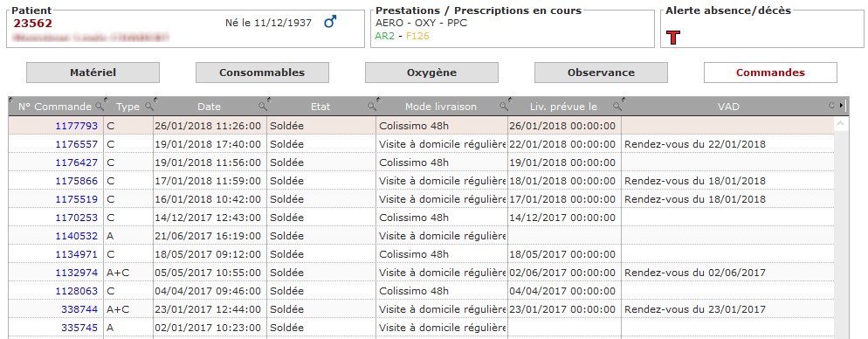This screenshot has height=339, width=868.
Task: Click the red T absence/décès alert icon
Action: (673, 38)
